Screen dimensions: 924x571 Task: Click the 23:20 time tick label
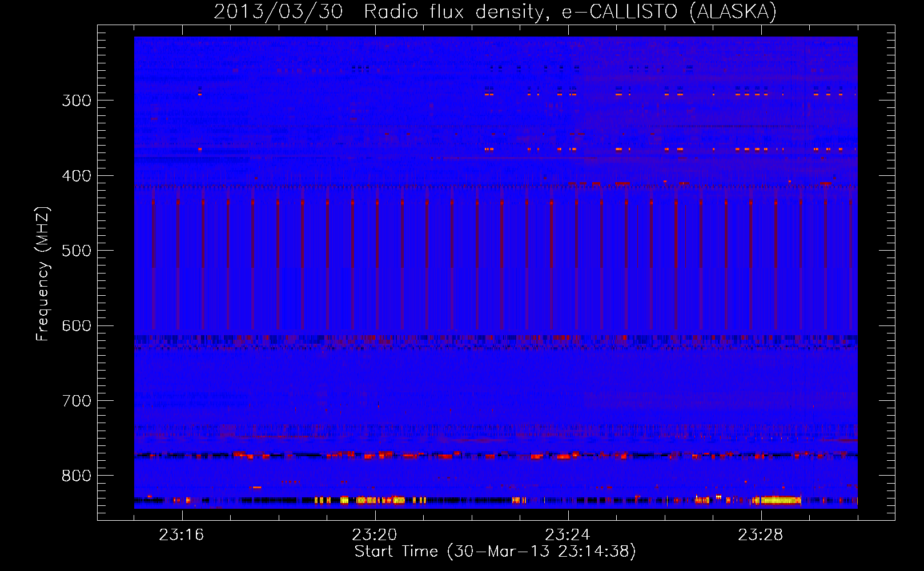click(x=375, y=535)
